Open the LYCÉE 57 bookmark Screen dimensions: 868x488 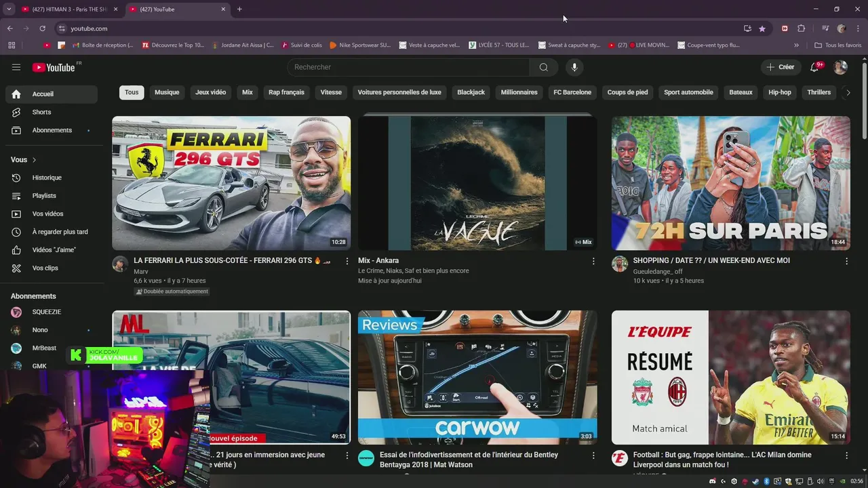[498, 45]
